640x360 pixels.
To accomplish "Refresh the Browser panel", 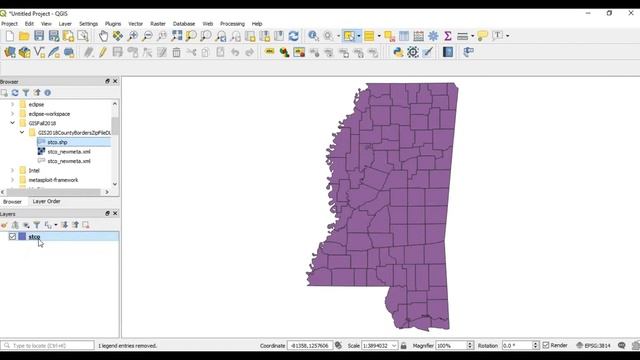I will click(15, 93).
